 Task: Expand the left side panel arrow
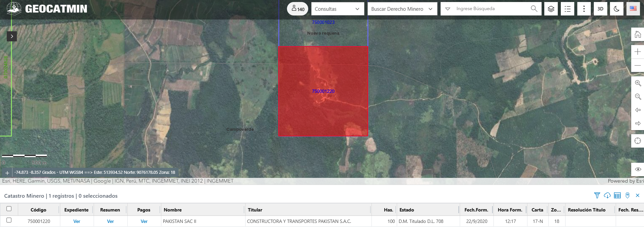(12, 36)
